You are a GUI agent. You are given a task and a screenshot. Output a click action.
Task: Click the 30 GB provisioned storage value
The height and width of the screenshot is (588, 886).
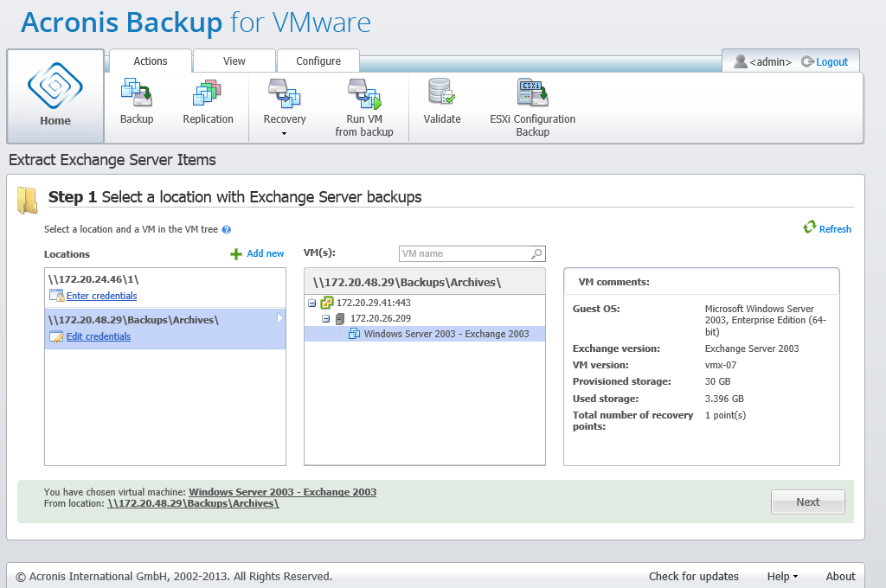(717, 381)
